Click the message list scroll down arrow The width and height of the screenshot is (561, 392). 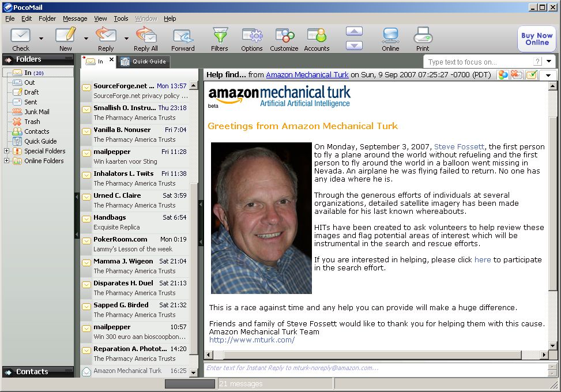(x=194, y=372)
